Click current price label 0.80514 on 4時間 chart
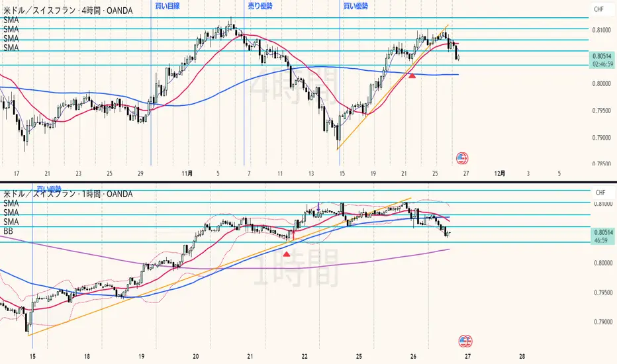Image resolution: width=617 pixels, height=364 pixels. point(602,56)
